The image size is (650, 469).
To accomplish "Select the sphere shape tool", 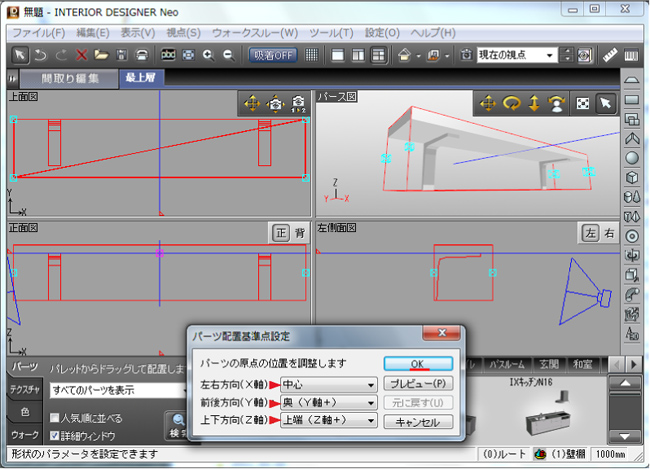I will 632,157.
